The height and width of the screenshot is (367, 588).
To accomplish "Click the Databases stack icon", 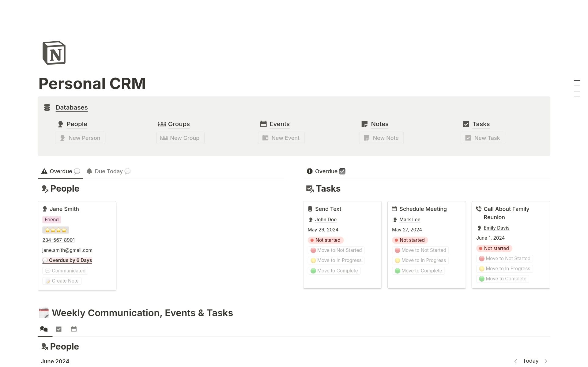I will tap(47, 107).
